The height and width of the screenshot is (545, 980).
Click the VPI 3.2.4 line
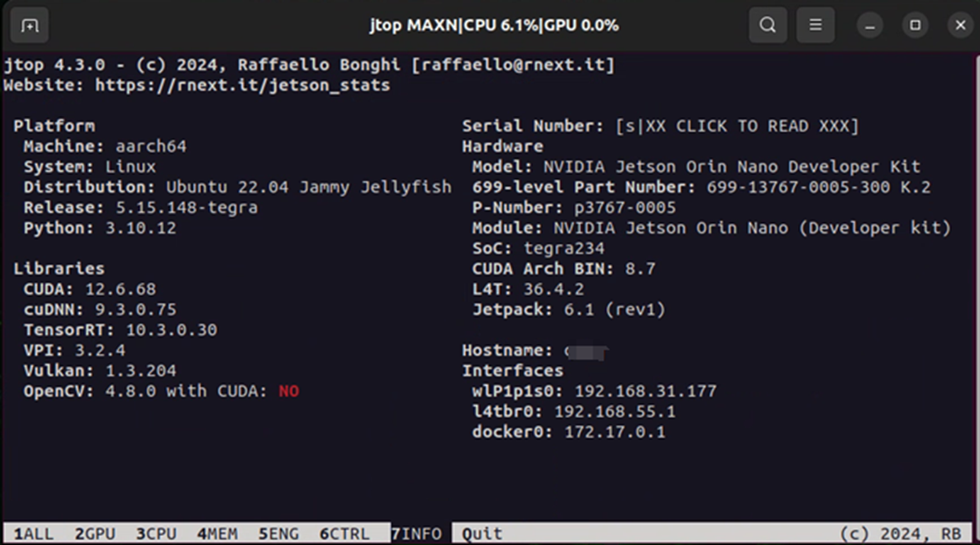(x=75, y=351)
